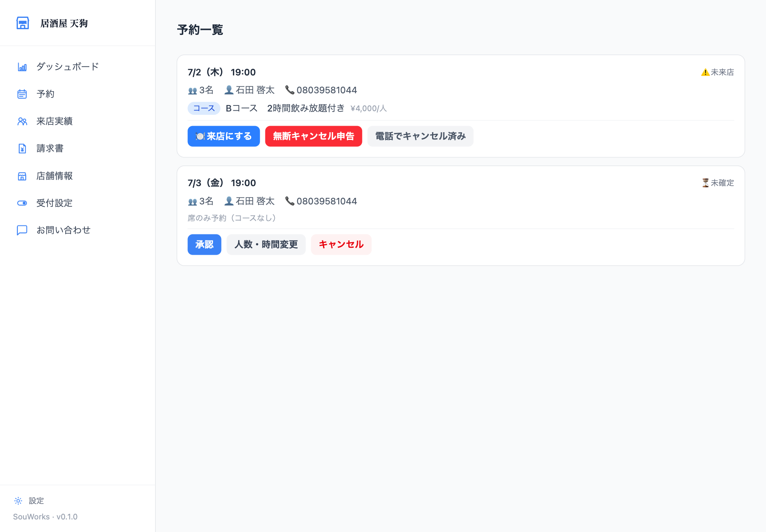Click the calendar icon beside 予約

[x=22, y=94]
